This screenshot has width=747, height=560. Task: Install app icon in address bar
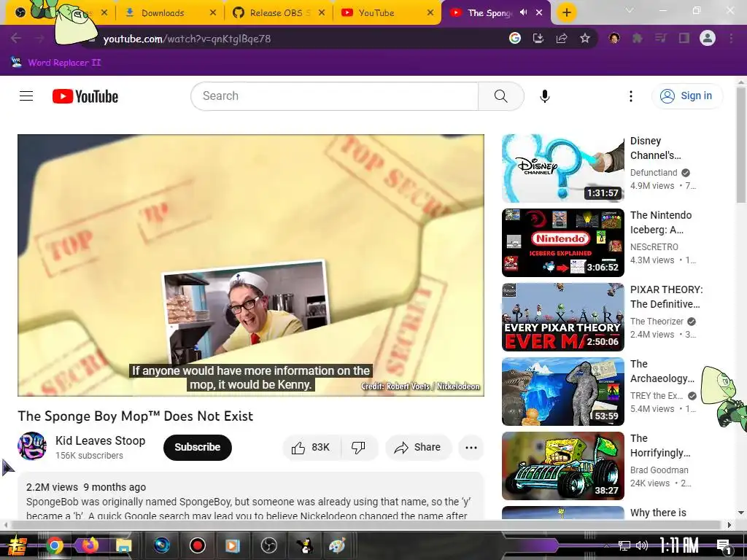[538, 39]
